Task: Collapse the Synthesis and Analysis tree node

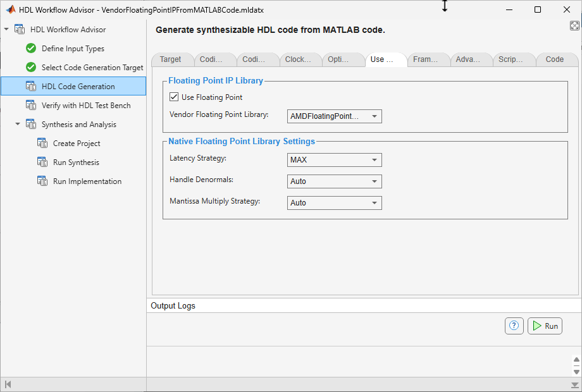Action: [x=18, y=124]
